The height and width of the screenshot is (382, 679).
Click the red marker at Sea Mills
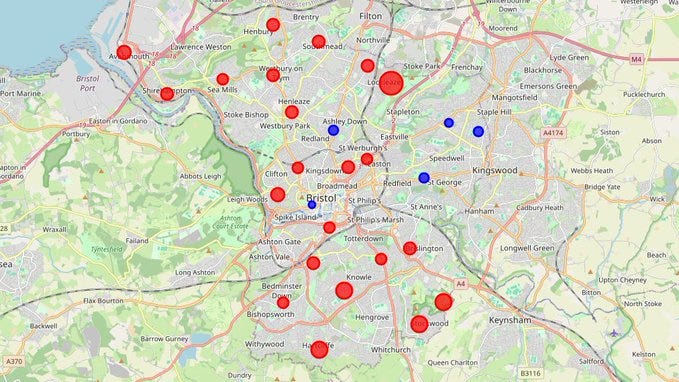pyautogui.click(x=223, y=79)
